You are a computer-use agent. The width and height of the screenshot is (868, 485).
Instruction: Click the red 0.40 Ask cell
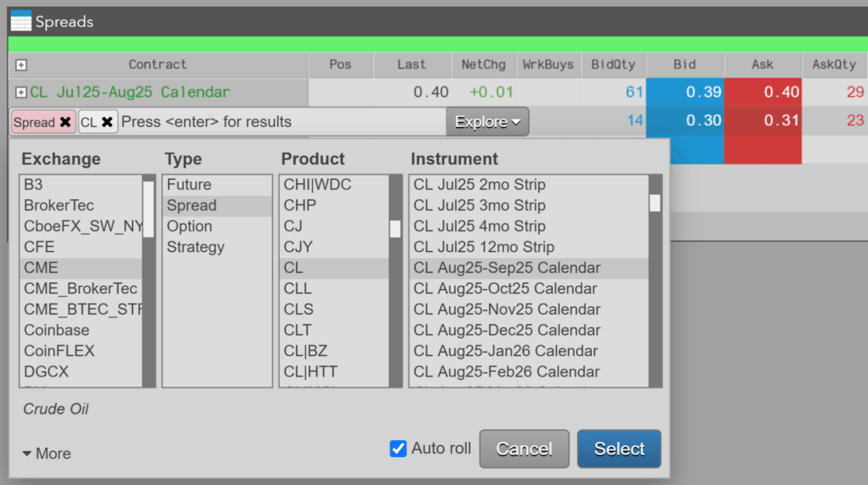point(763,92)
